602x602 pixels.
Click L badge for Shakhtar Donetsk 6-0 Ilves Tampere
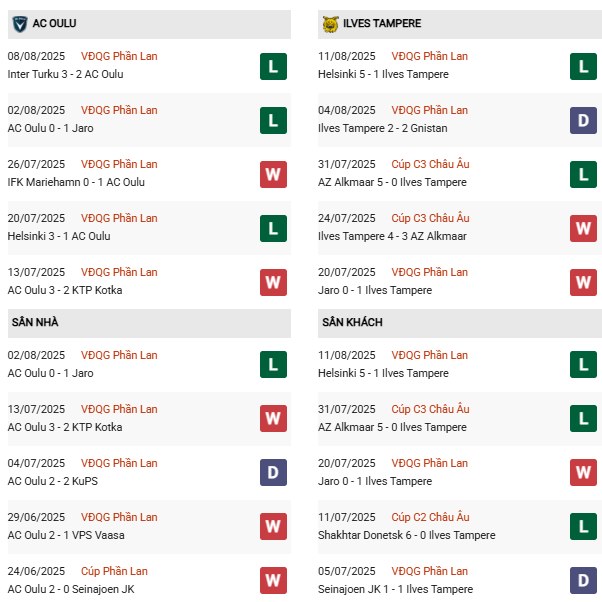584,527
